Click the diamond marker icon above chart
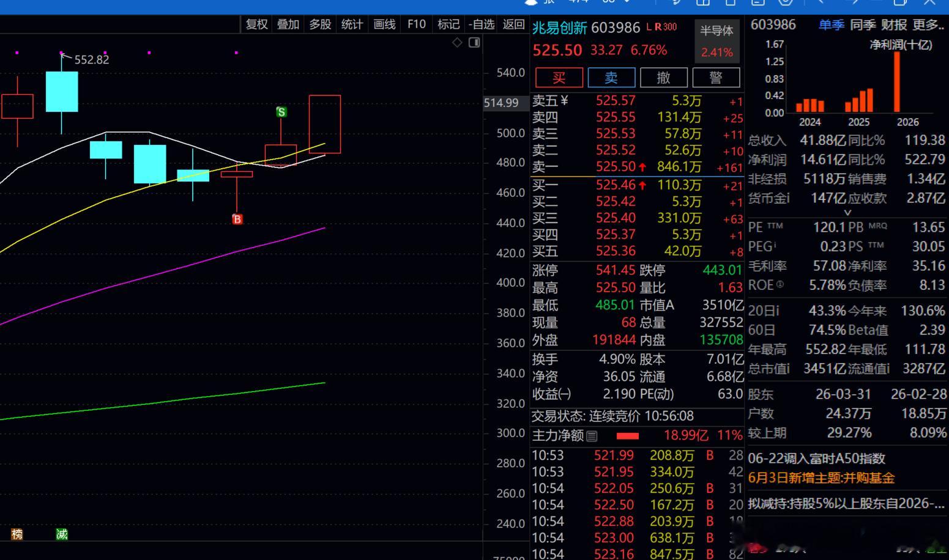The height and width of the screenshot is (560, 949). (x=457, y=42)
